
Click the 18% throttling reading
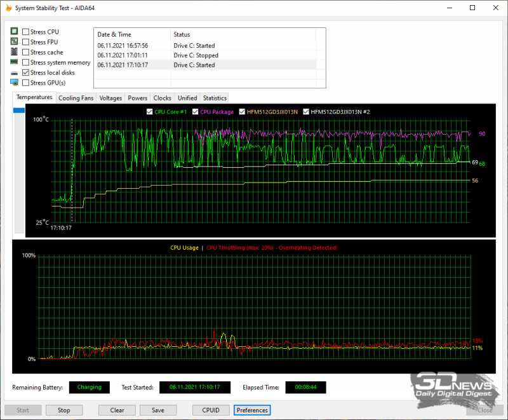tap(478, 341)
